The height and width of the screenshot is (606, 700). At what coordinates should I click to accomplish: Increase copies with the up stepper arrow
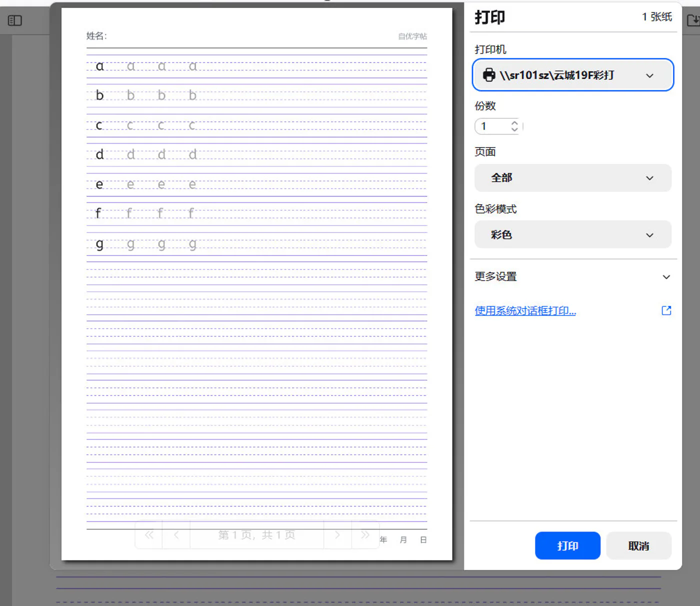coord(514,122)
